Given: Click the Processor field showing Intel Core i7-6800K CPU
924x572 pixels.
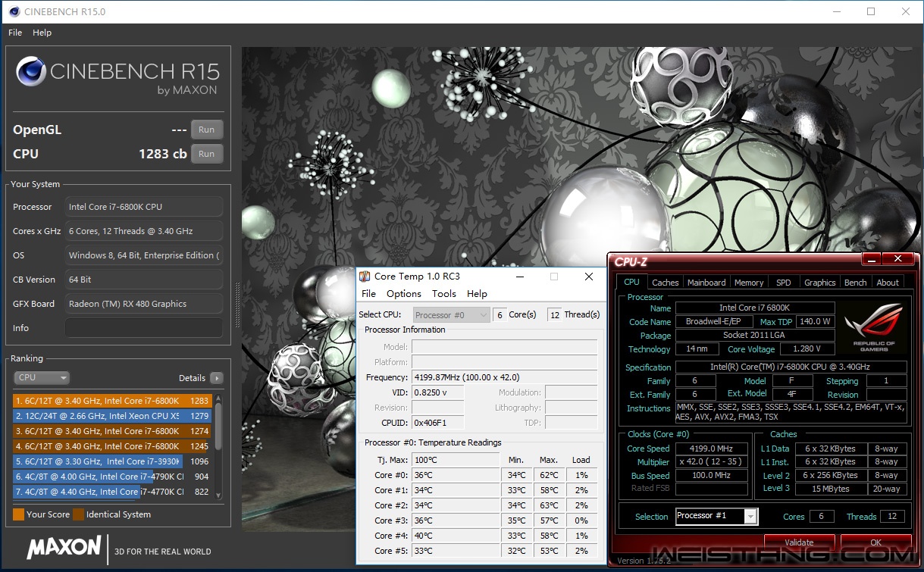Looking at the screenshot, I should click(x=144, y=207).
